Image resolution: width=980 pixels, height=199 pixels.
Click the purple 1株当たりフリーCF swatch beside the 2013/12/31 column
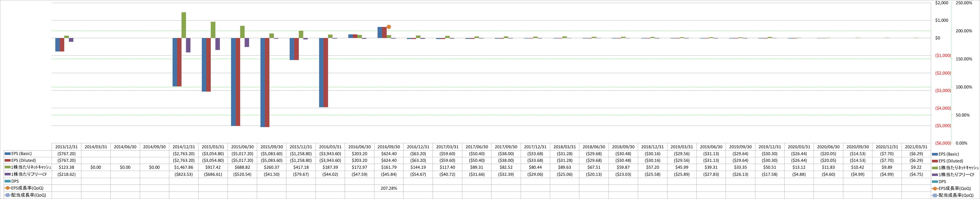[x=8, y=174]
